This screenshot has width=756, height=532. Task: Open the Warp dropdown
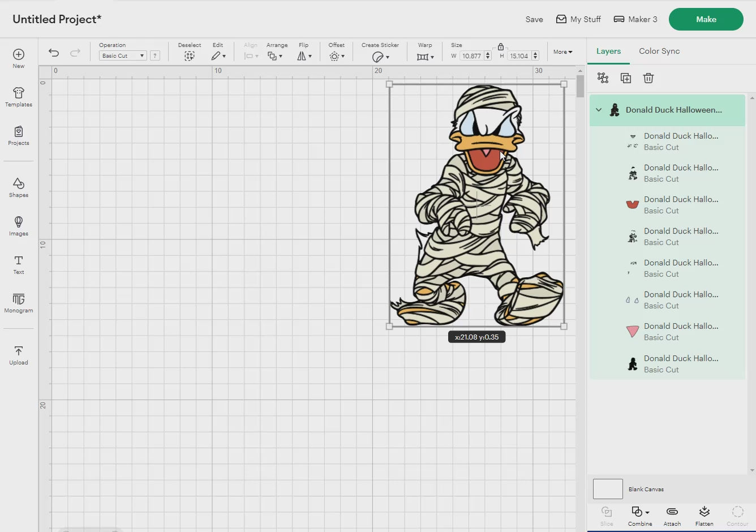click(425, 57)
